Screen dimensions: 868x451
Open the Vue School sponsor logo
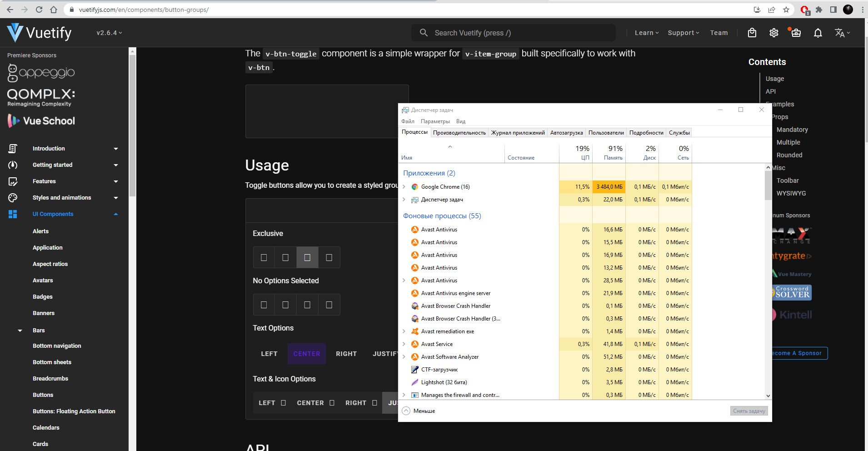click(x=41, y=121)
